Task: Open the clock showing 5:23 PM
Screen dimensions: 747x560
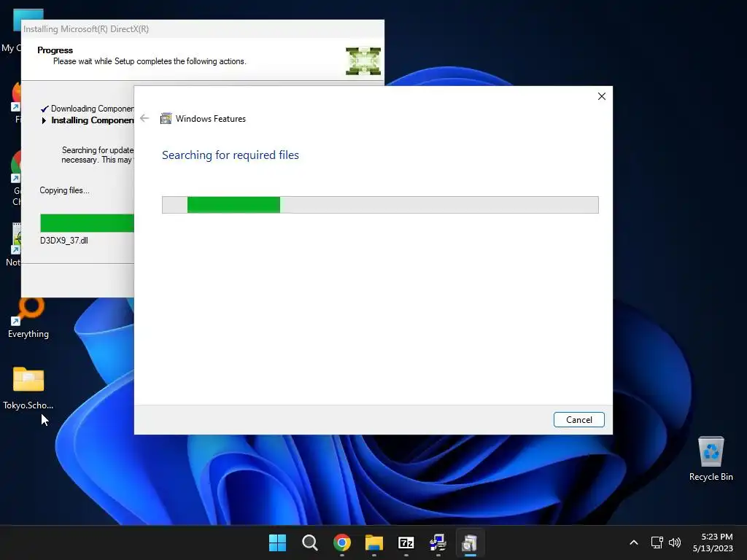Action: coord(713,542)
